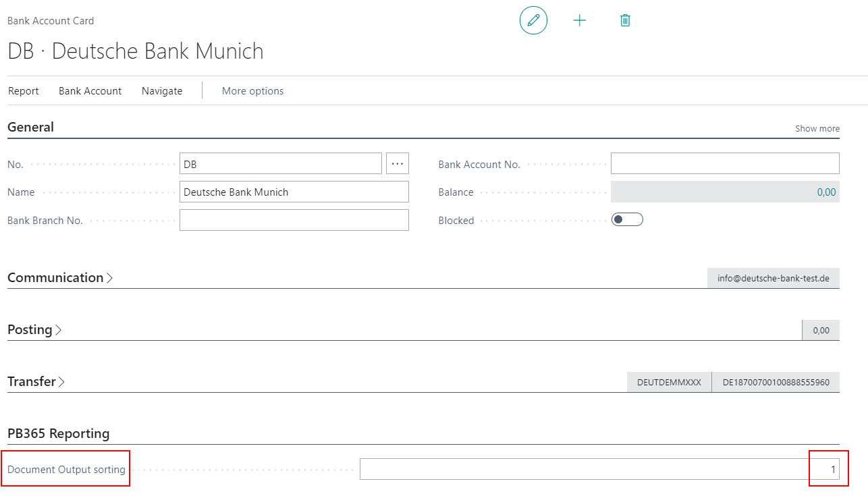The image size is (868, 496).
Task: Open the Report menu
Action: pyautogui.click(x=24, y=91)
